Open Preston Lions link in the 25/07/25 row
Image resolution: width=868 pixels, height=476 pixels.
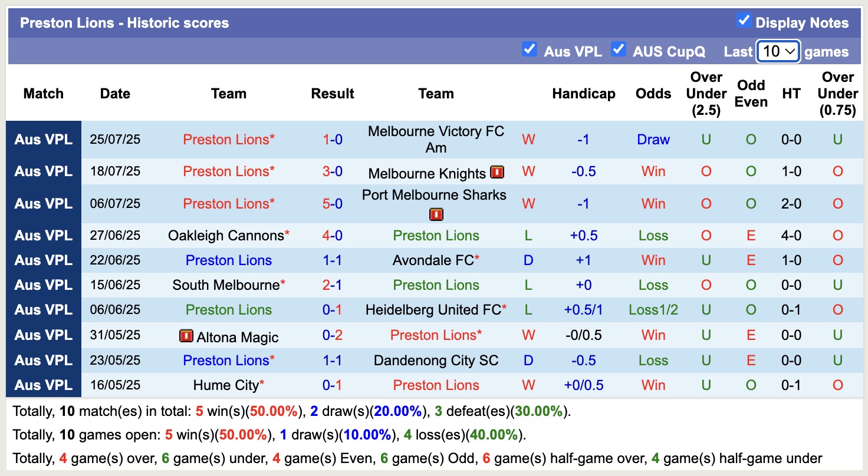(228, 140)
